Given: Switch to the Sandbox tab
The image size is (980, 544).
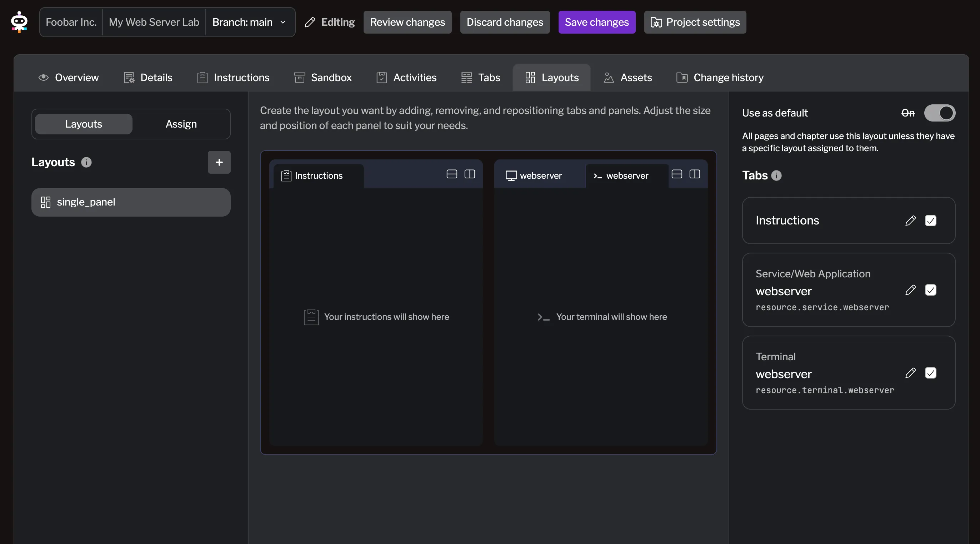Looking at the screenshot, I should click(322, 78).
